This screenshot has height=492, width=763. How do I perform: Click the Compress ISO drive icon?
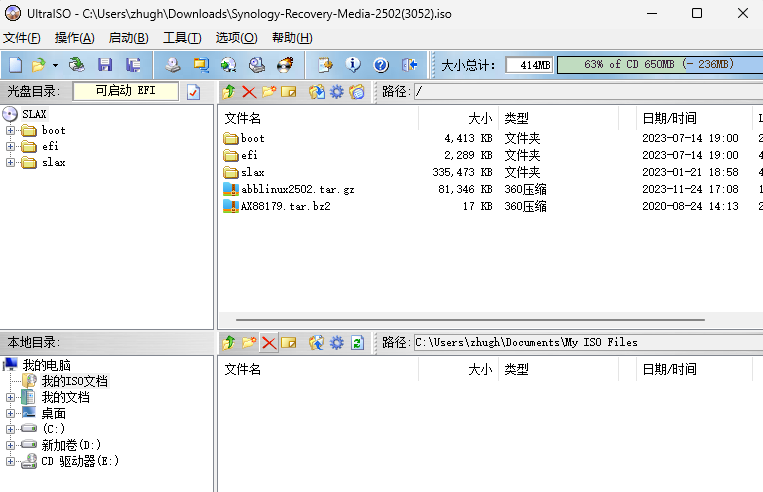click(256, 65)
